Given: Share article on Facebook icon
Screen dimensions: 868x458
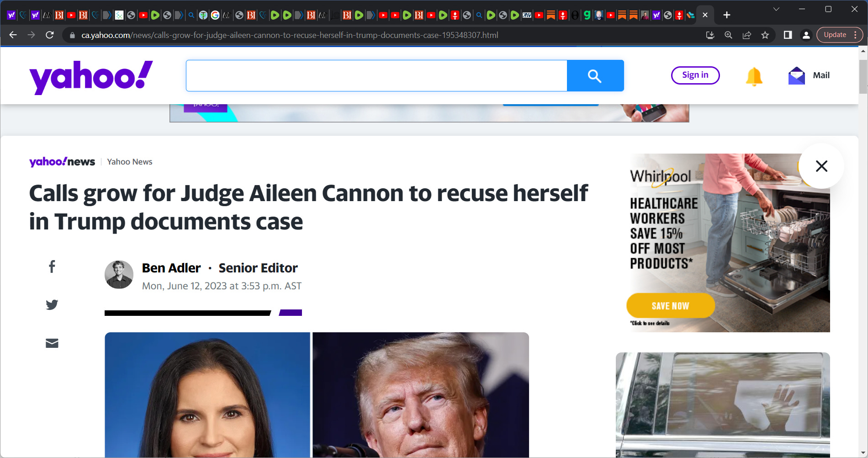Looking at the screenshot, I should click(52, 266).
